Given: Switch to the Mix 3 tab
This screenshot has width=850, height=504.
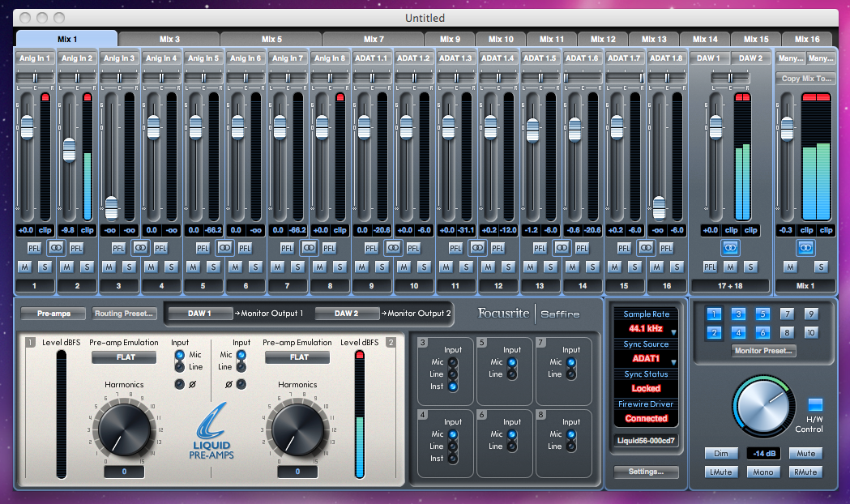Looking at the screenshot, I should [x=169, y=39].
